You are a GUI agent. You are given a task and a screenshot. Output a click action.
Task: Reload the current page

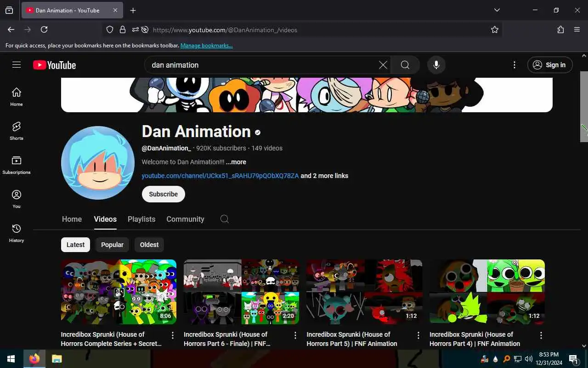coord(44,29)
